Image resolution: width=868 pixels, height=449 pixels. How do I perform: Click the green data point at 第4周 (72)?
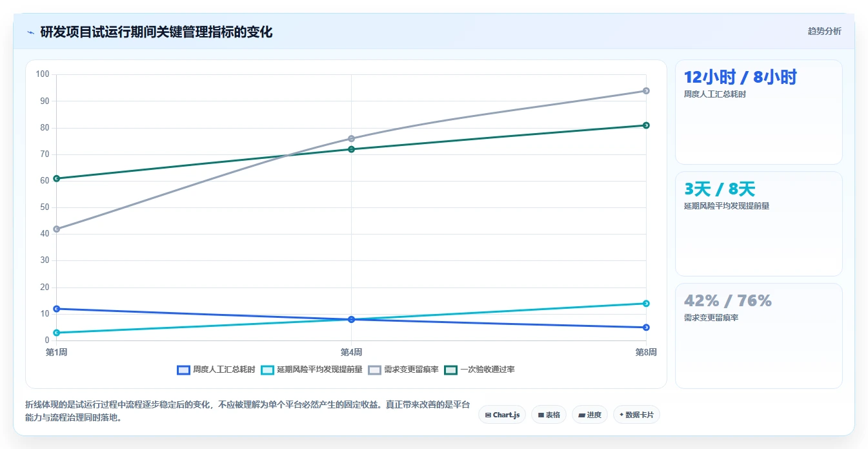tap(351, 149)
